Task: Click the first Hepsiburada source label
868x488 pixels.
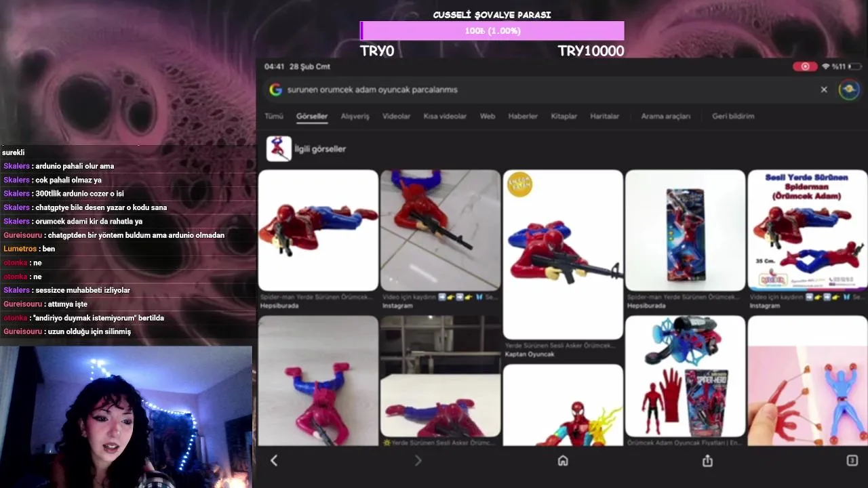Action: [279, 306]
